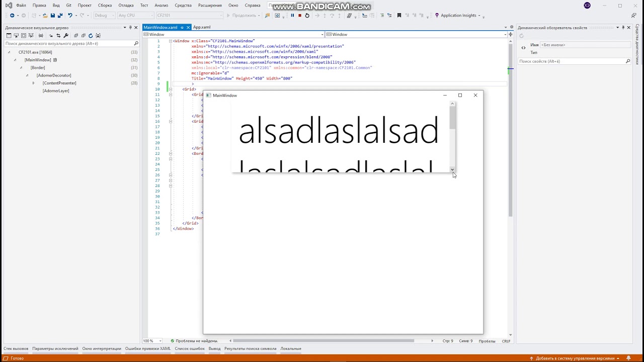Click the search magnifier in Live Visual Tree

pyautogui.click(x=136, y=44)
